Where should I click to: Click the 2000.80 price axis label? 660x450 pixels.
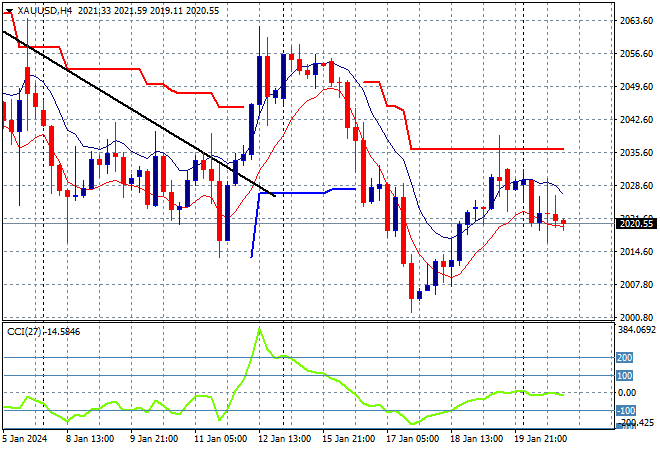click(x=636, y=317)
